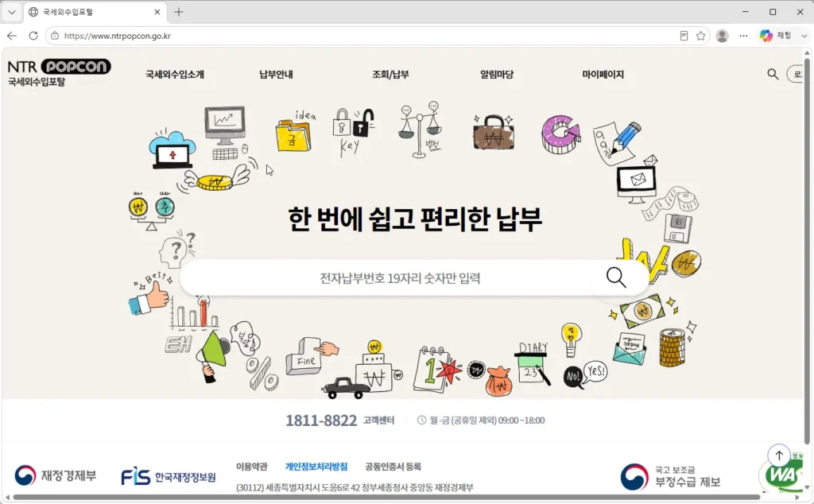Click the horizontal page scrollbar
814x504 pixels.
click(x=386, y=498)
